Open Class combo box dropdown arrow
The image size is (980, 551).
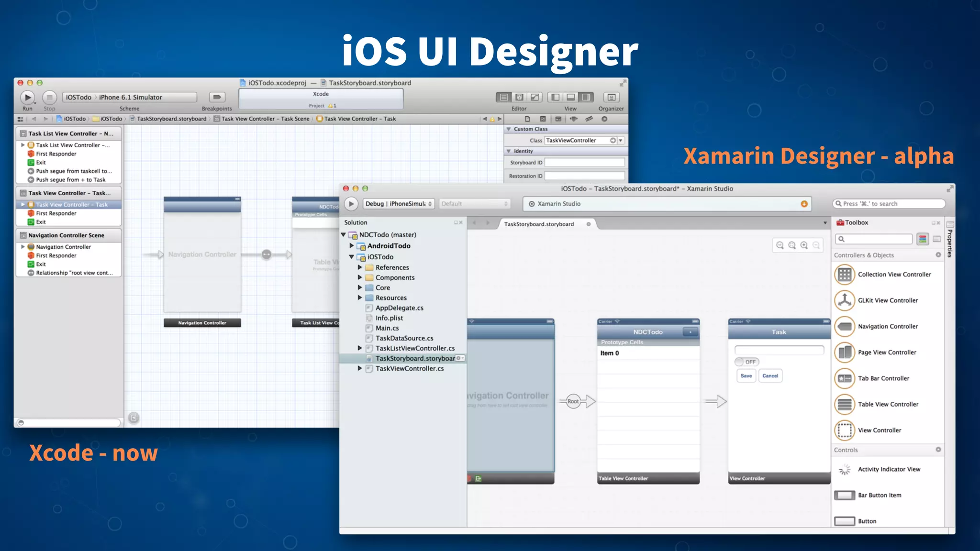tap(621, 141)
